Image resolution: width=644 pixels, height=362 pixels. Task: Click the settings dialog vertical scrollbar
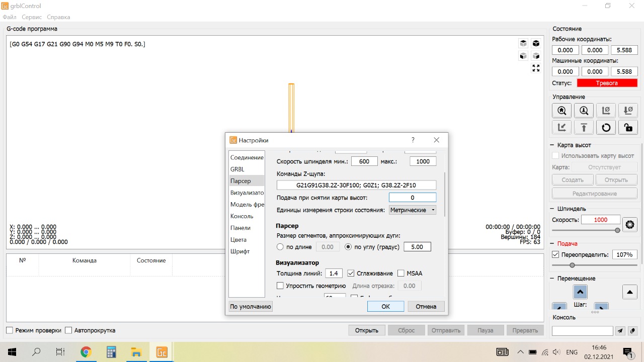pos(445,194)
